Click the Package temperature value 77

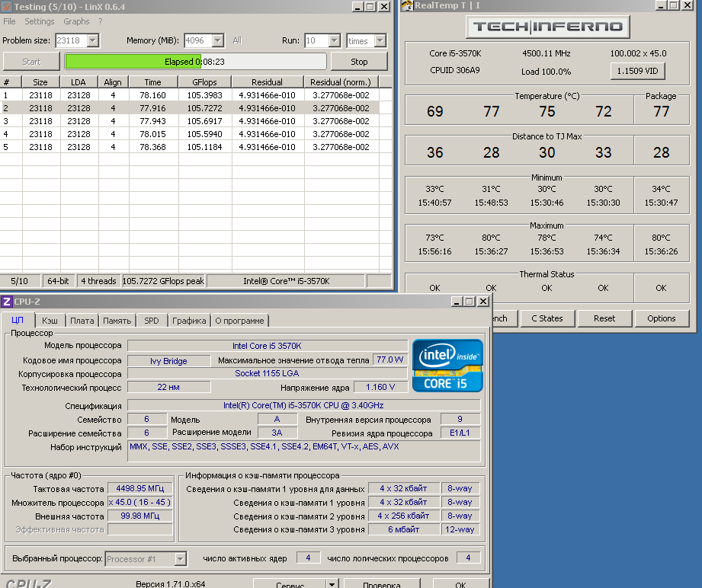point(662,111)
